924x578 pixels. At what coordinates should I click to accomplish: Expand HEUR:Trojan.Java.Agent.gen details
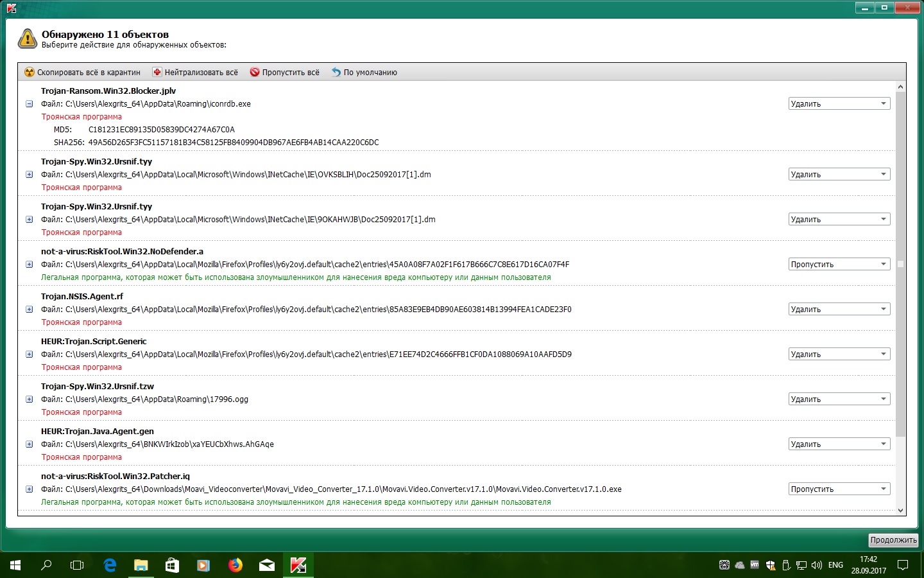29,444
